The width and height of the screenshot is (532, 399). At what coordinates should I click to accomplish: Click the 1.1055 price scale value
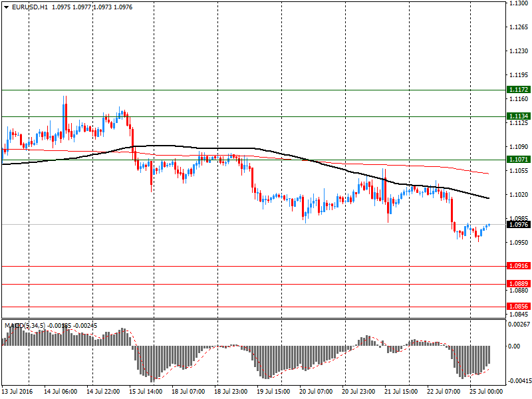click(519, 171)
